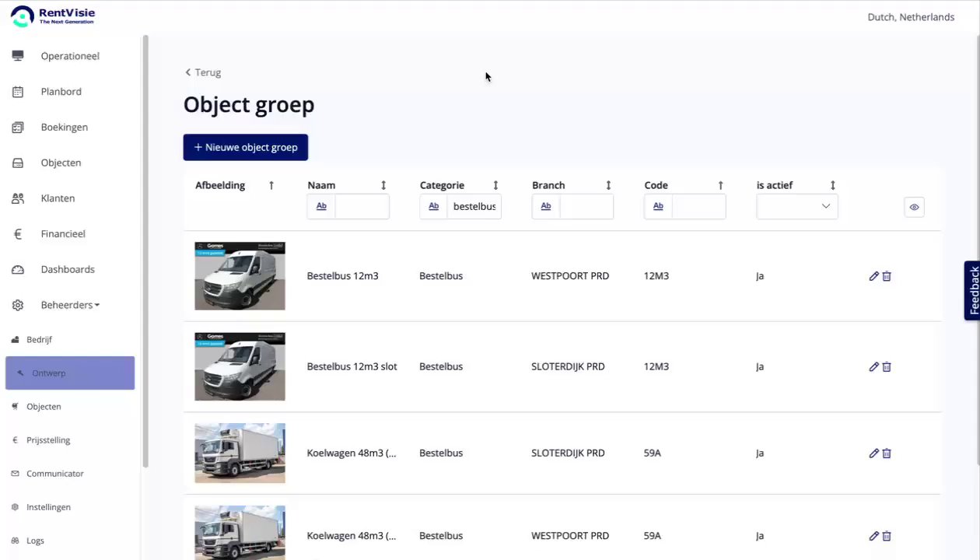The width and height of the screenshot is (980, 560).
Task: Toggle column visibility eye button
Action: pos(914,207)
